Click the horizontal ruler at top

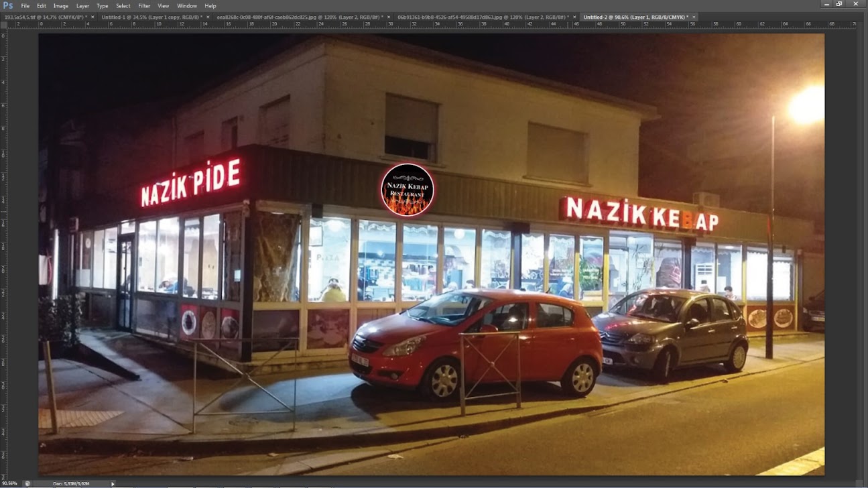432,25
